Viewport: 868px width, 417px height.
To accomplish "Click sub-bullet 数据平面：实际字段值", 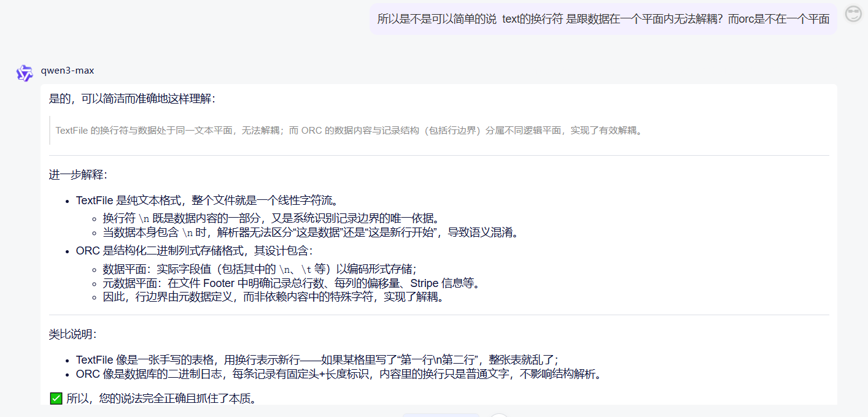I will [260, 269].
